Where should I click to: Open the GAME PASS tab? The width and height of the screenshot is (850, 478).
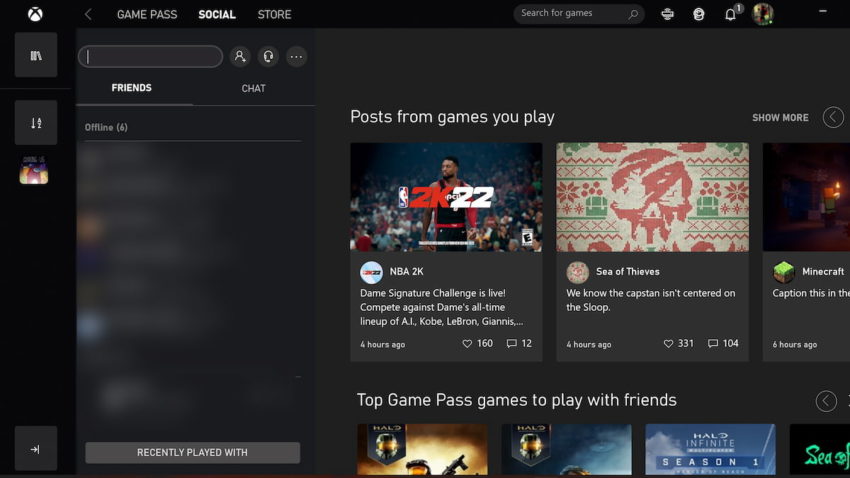(x=147, y=15)
